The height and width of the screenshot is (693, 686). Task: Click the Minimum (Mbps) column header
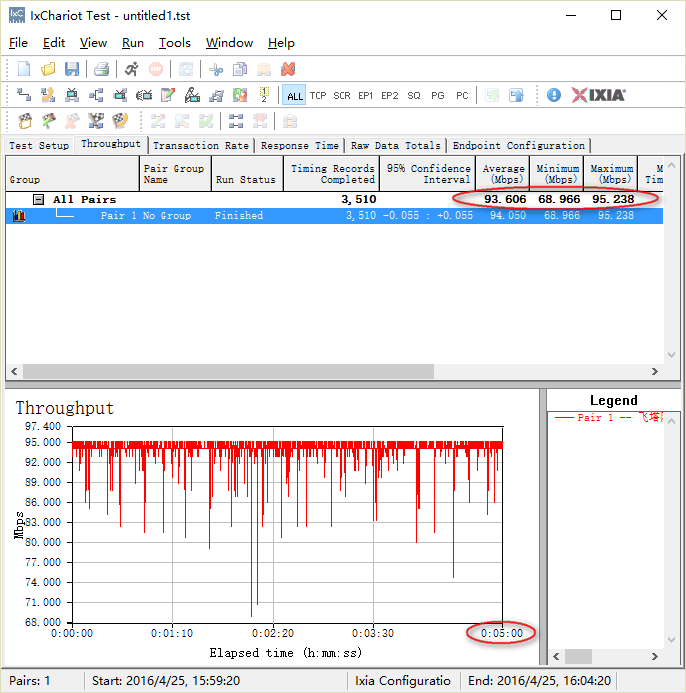(557, 174)
